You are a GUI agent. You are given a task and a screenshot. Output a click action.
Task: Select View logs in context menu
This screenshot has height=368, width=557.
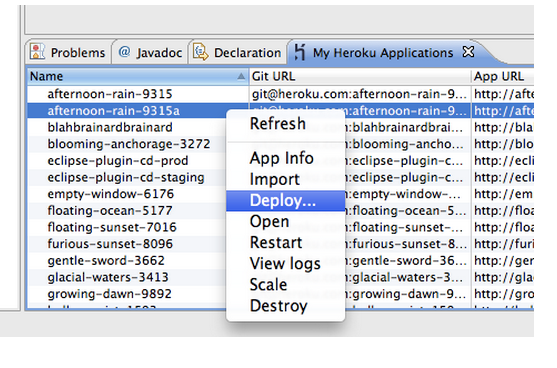[x=285, y=264]
